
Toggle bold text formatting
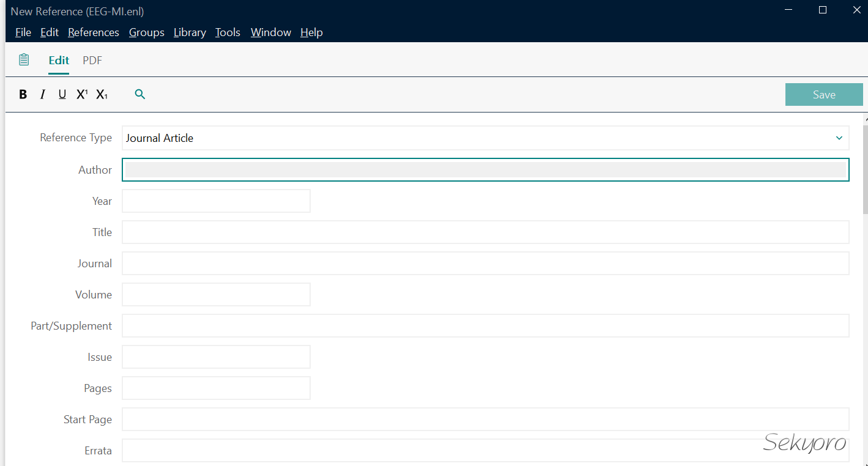click(23, 94)
